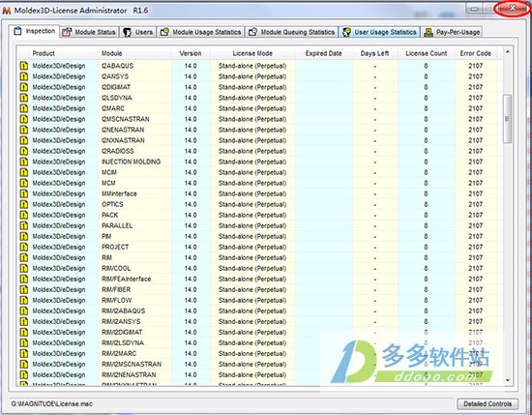The height and width of the screenshot is (415, 532).
Task: Click the license icon for I2ANSYS row
Action: 23,76
